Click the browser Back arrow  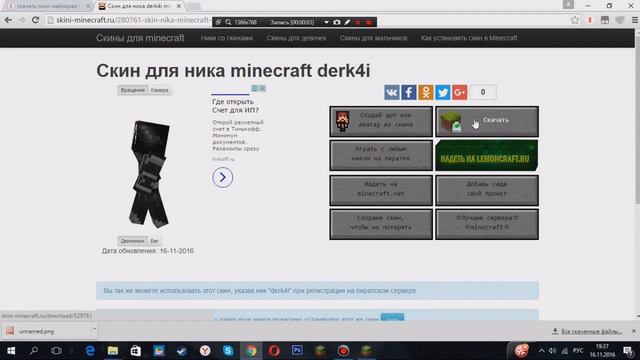[8, 20]
